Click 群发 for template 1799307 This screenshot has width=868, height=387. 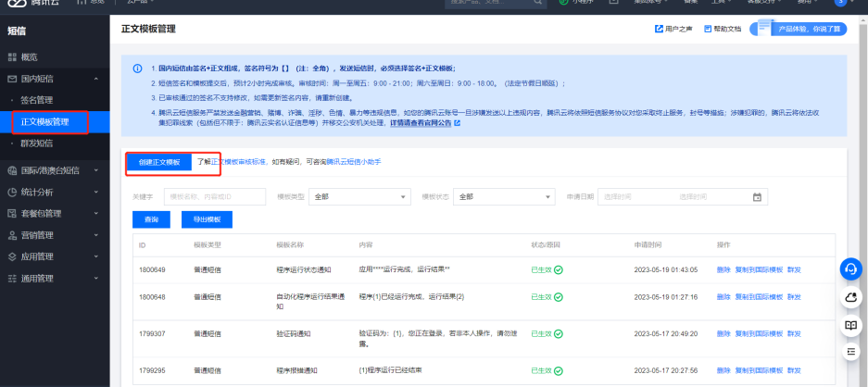795,334
